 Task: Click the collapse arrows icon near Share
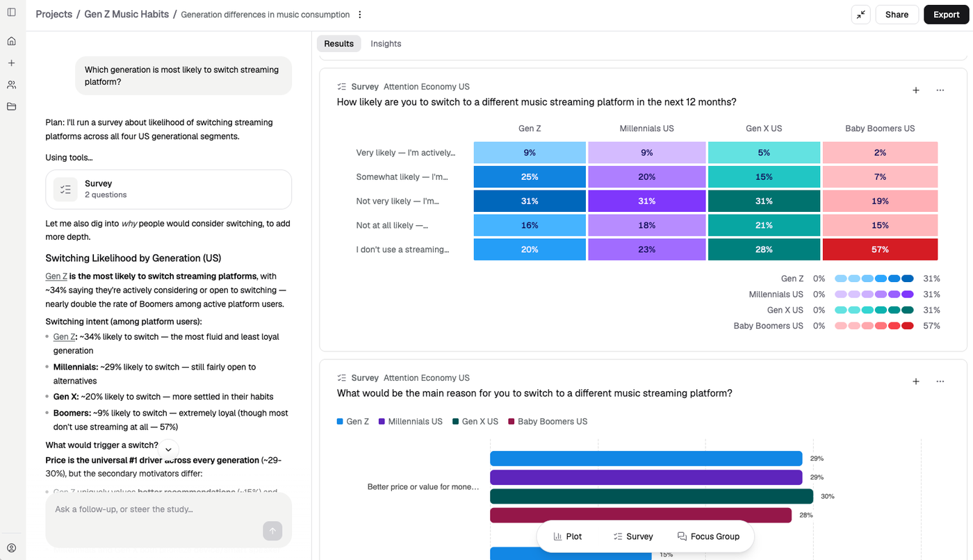click(x=860, y=15)
